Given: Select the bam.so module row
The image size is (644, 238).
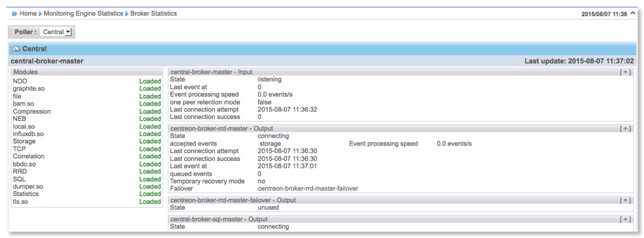Looking at the screenshot, I should [87, 104].
